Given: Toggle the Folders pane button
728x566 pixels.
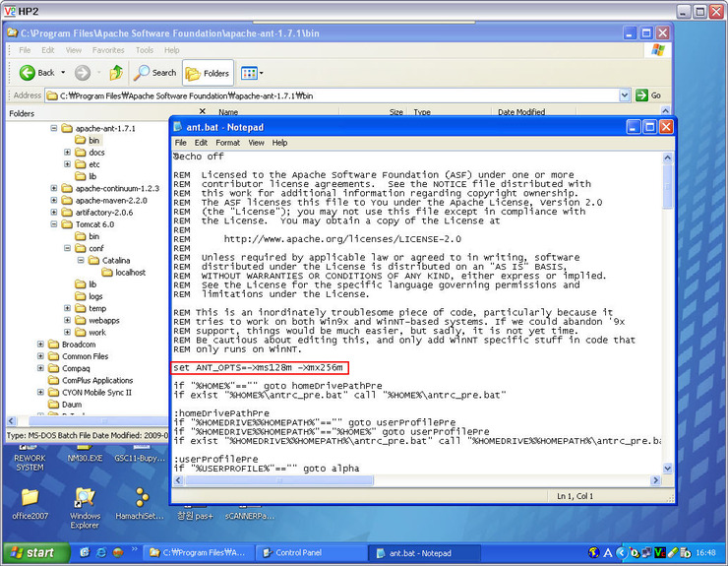Looking at the screenshot, I should (207, 73).
